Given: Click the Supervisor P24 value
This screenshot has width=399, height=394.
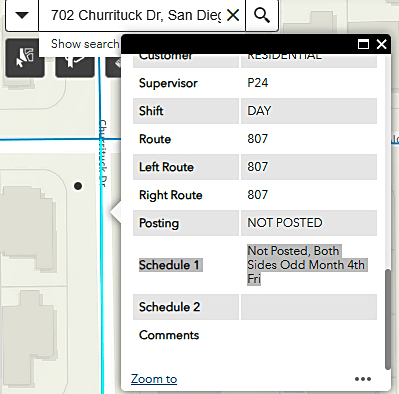Looking at the screenshot, I should pos(257,83).
